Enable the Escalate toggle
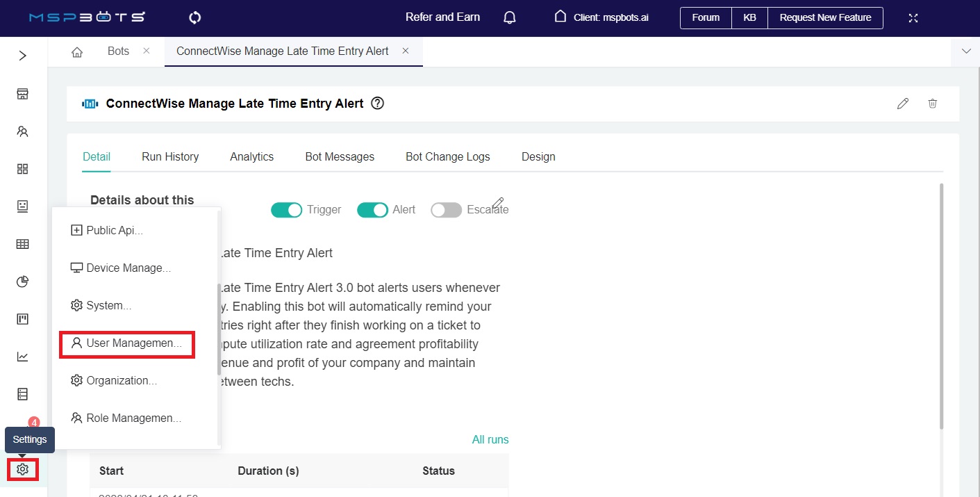Image resolution: width=980 pixels, height=497 pixels. tap(446, 210)
